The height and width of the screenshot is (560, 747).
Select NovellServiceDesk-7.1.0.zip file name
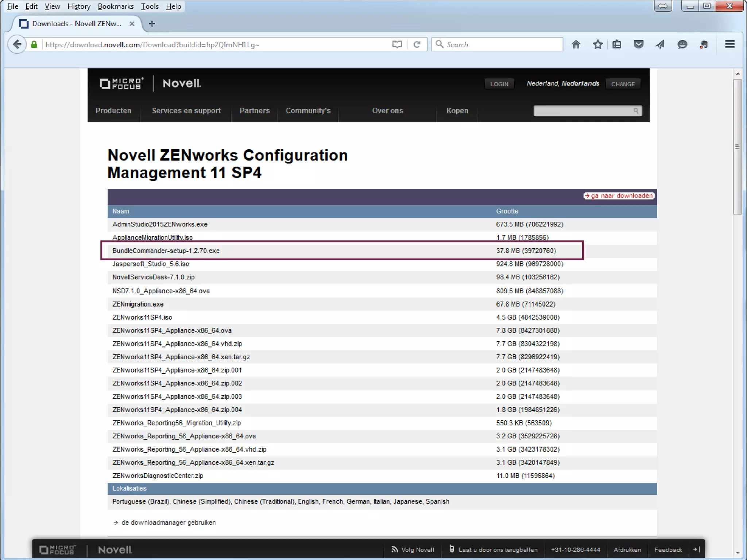point(154,277)
